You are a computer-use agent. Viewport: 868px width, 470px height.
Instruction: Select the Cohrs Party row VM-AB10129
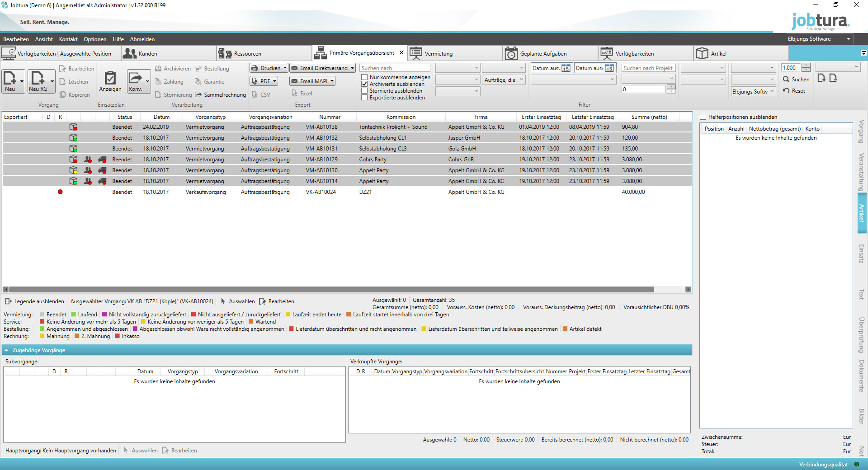click(347, 160)
